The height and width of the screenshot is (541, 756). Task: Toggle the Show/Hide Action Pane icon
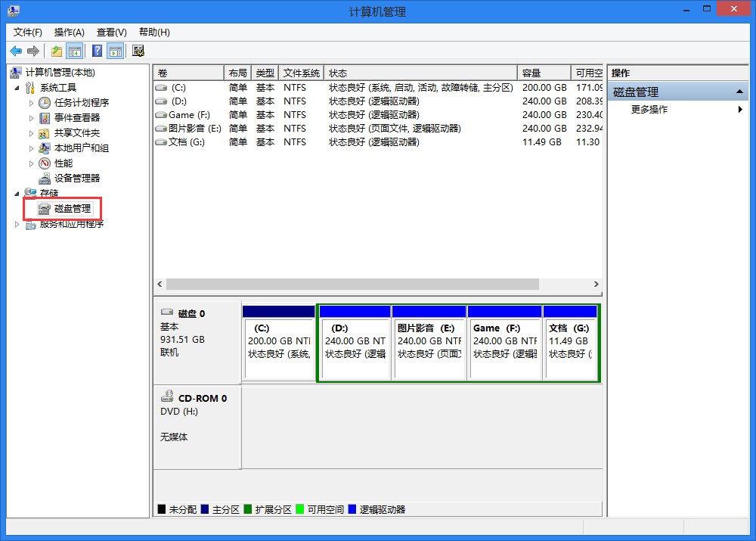[115, 51]
